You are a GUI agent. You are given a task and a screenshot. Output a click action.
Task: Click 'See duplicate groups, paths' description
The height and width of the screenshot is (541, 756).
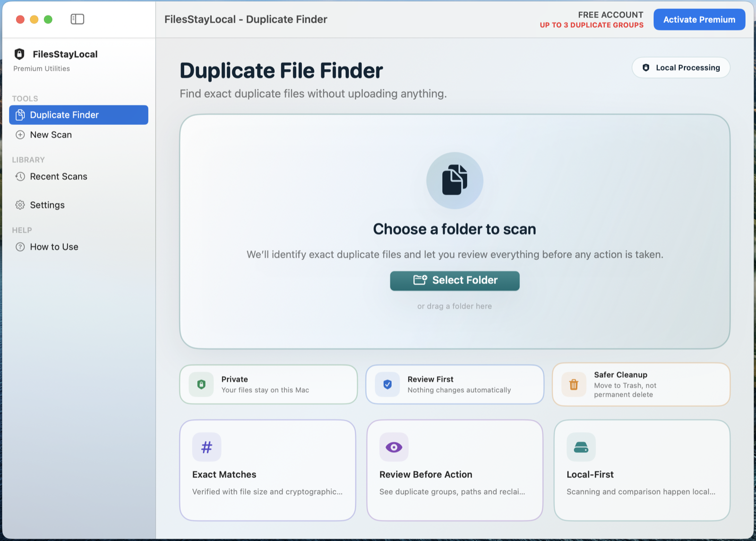452,492
